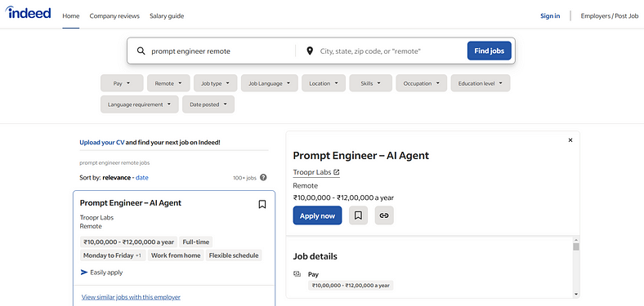Click the 100+ jobs count text
Viewport: 644px width, 306px height.
245,178
